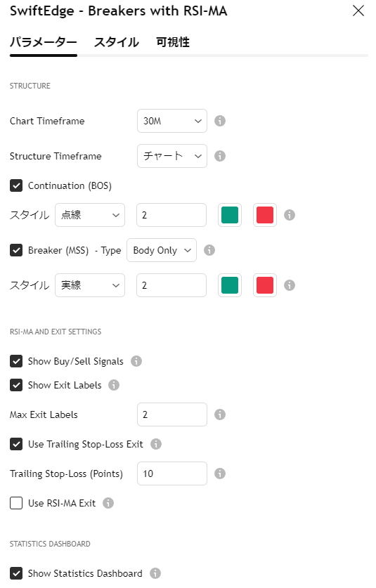The width and height of the screenshot is (376, 588).
Task: Click info icon beside Chart Timeframe
Action: point(220,121)
